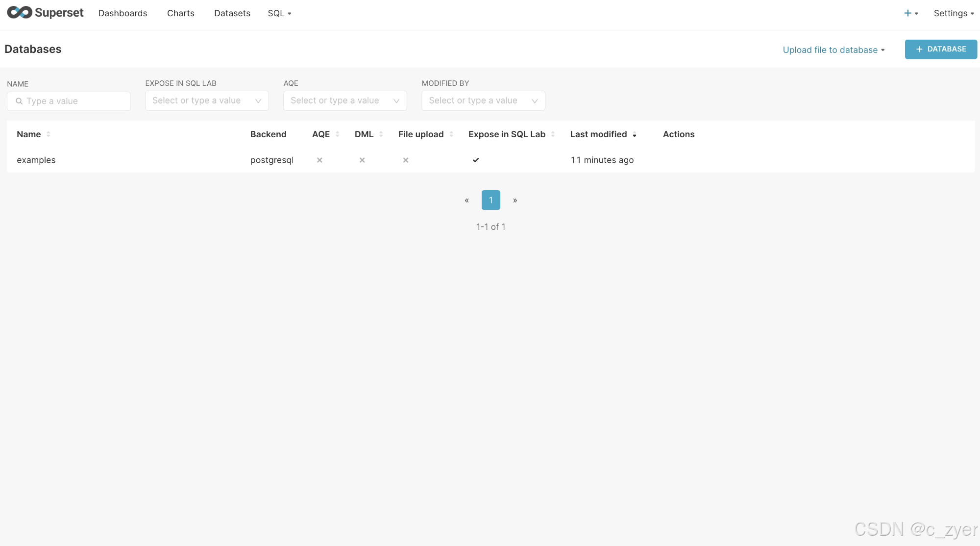Open the Modified By filter dropdown
The width and height of the screenshot is (980, 546).
pos(483,100)
